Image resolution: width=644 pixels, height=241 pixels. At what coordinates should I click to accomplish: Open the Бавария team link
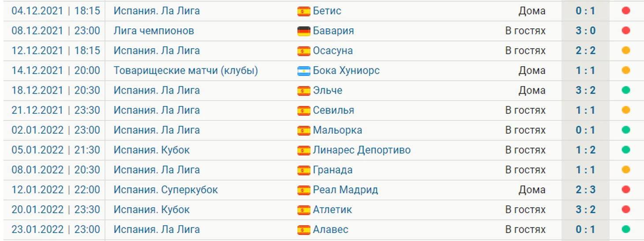(333, 31)
